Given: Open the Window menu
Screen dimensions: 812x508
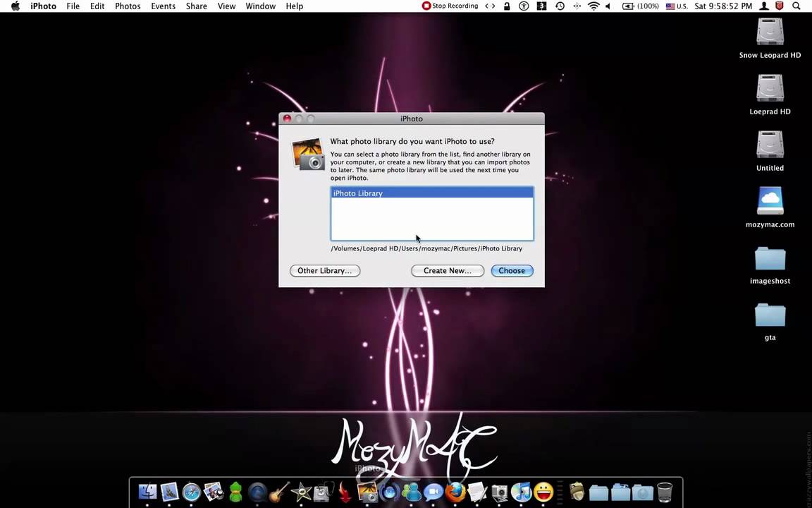Looking at the screenshot, I should 261,6.
